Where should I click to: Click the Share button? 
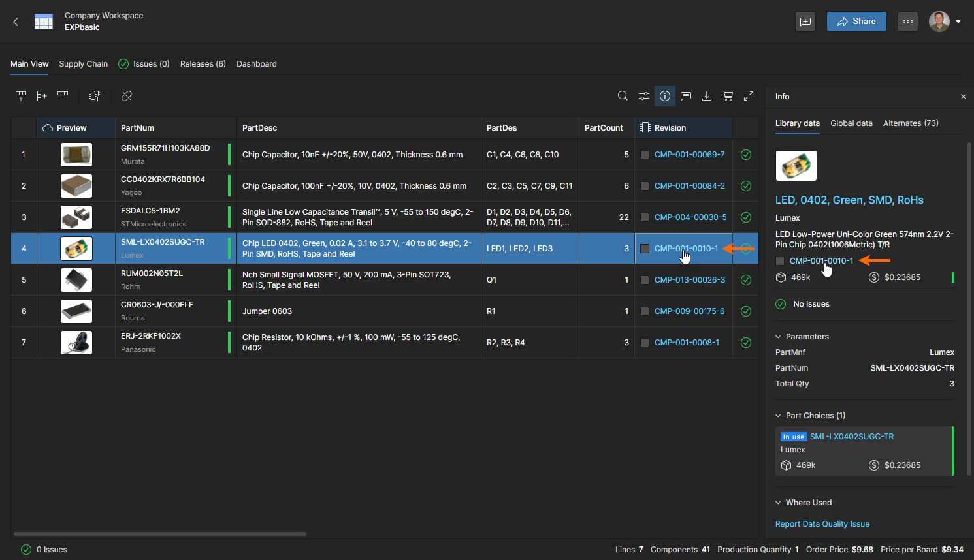pos(856,22)
